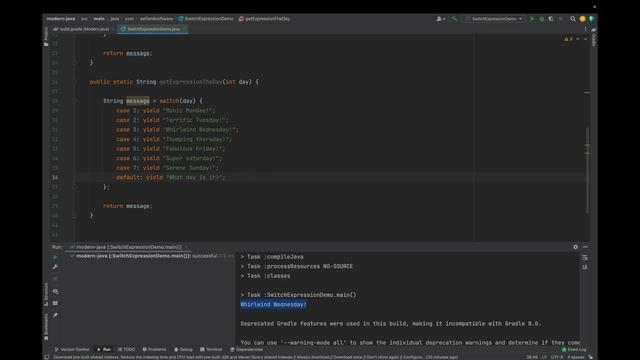Click the switch keyword in the code
Viewport: 640px width, 360px height.
(169, 101)
